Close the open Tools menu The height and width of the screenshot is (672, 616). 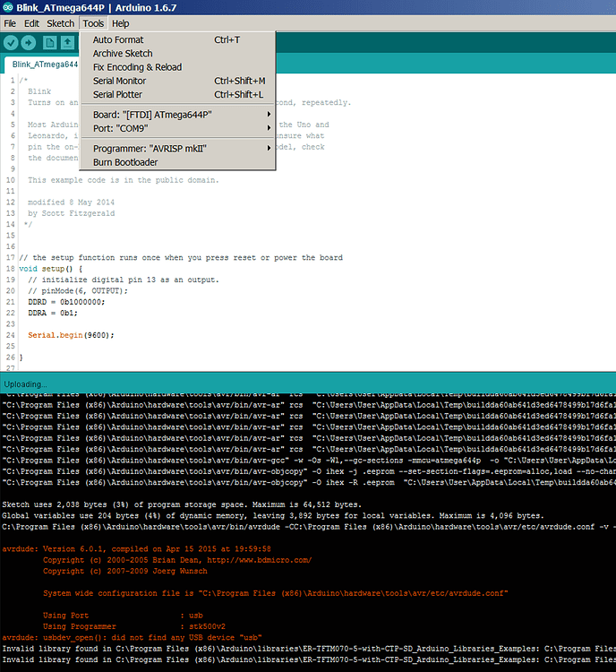click(x=93, y=23)
